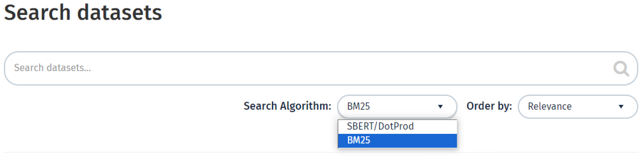This screenshot has width=644, height=156.
Task: Switch search algorithm to SBERT/DotProd
Action: point(380,127)
